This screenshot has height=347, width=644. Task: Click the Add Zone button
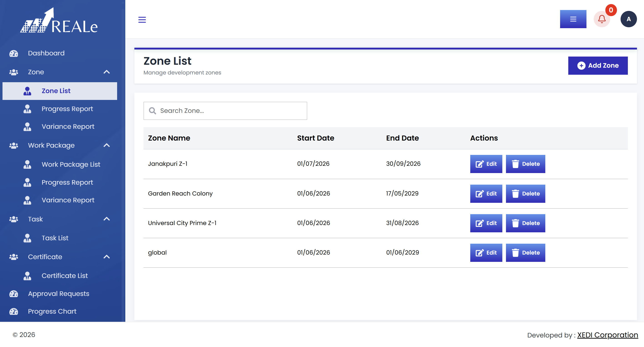598,66
